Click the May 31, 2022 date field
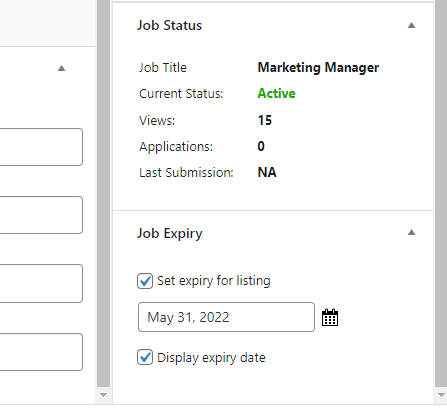 226,317
